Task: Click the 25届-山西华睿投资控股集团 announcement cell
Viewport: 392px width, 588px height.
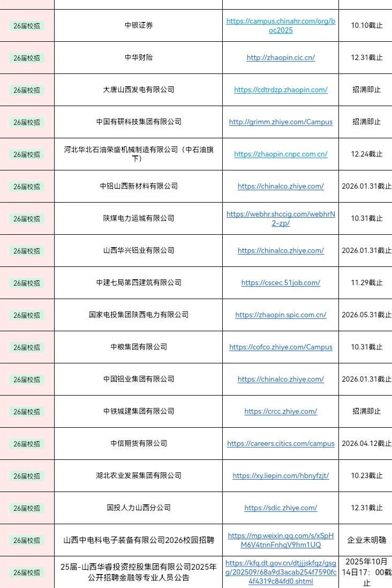Action: [139, 572]
